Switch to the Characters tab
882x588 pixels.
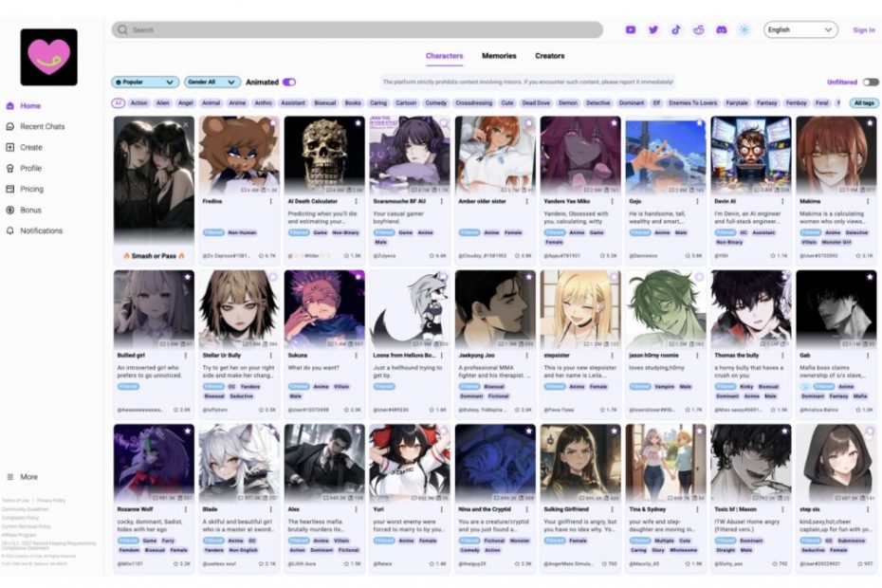tap(445, 56)
